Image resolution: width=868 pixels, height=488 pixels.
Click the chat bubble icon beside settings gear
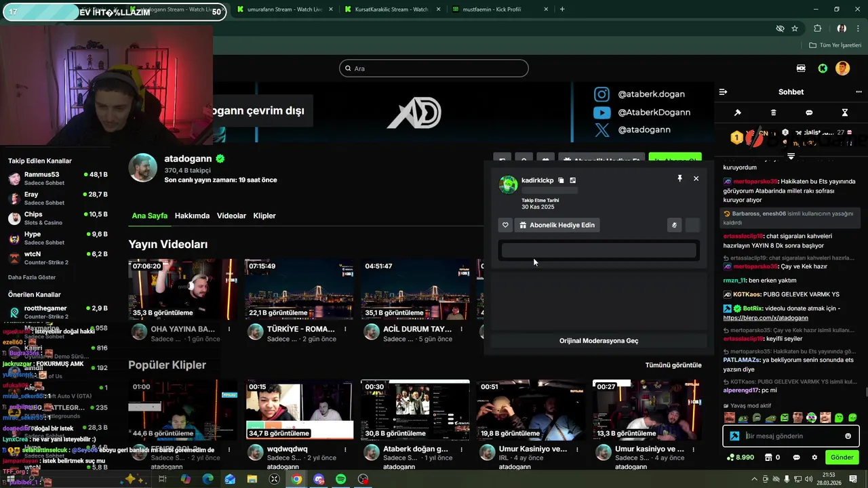[796, 457]
